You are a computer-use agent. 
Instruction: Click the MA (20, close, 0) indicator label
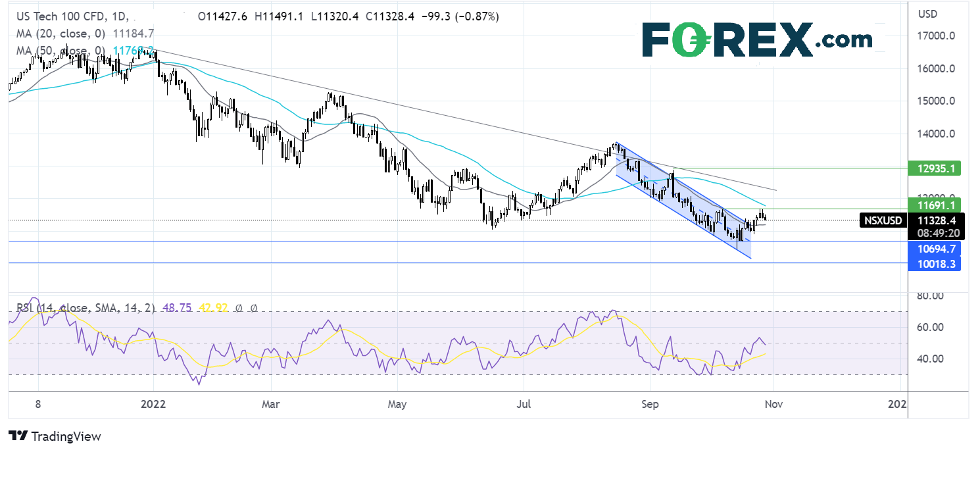click(x=61, y=34)
